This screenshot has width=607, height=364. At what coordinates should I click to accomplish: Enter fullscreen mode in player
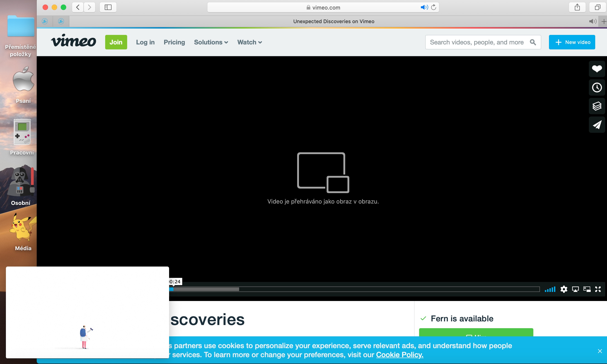(598, 289)
